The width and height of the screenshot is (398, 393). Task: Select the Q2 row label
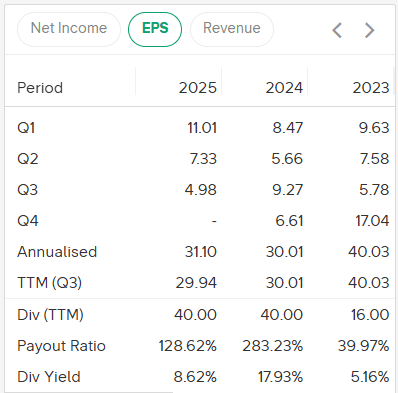click(x=28, y=159)
